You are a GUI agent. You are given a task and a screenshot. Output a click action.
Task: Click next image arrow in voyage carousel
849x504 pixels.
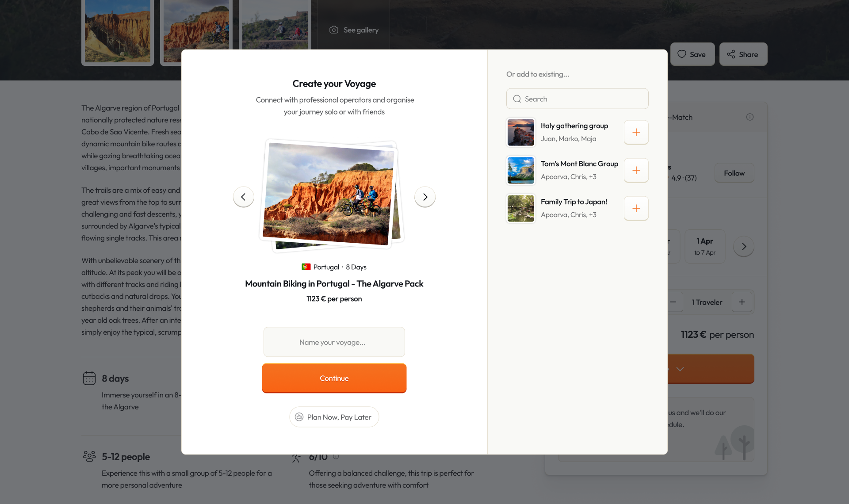(x=424, y=197)
